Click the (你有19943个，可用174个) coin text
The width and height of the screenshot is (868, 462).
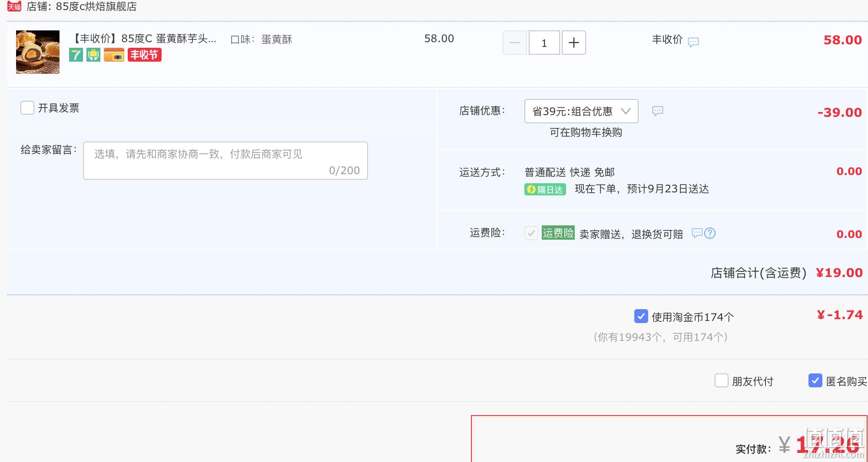(x=660, y=337)
